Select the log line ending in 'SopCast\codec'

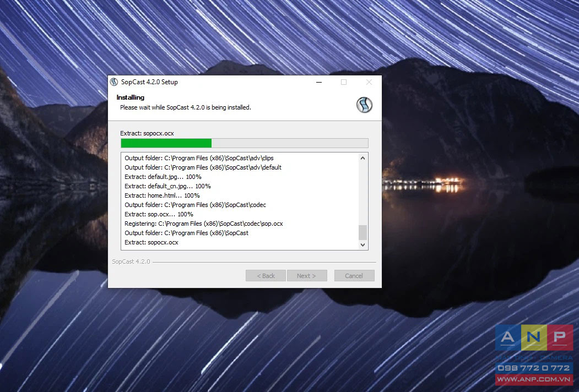(196, 205)
